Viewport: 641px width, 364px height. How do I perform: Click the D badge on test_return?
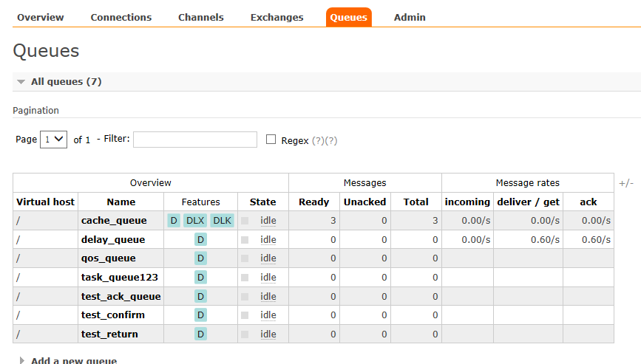(200, 334)
